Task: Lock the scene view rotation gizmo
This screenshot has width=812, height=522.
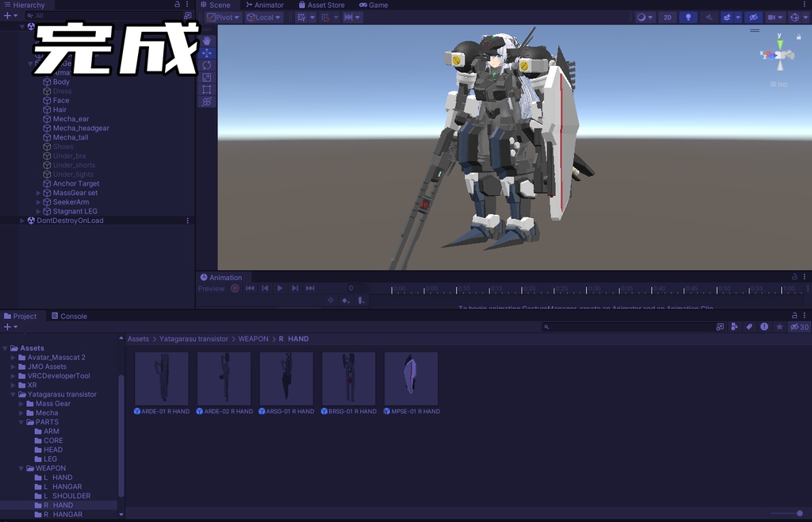Action: tap(799, 36)
